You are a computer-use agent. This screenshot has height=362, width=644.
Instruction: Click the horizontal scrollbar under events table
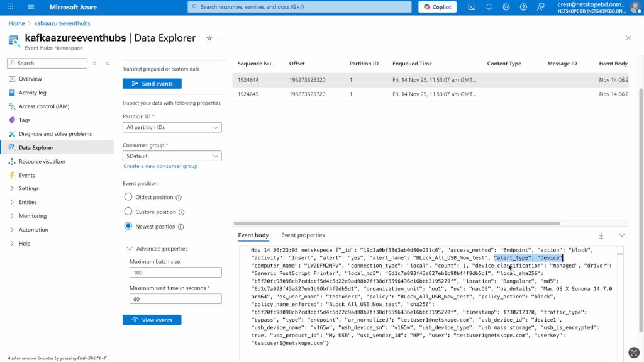[397, 223]
